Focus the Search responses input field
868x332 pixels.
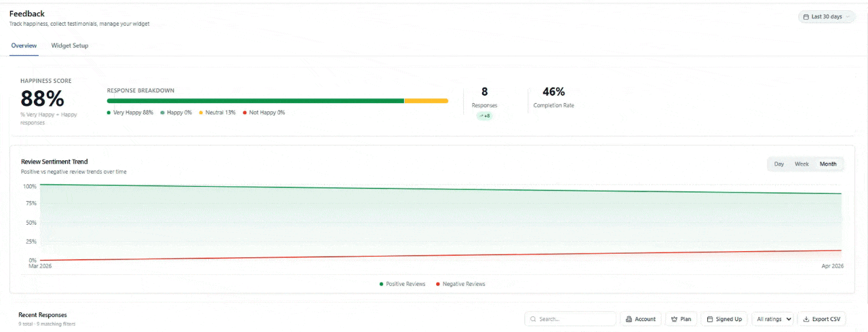570,319
